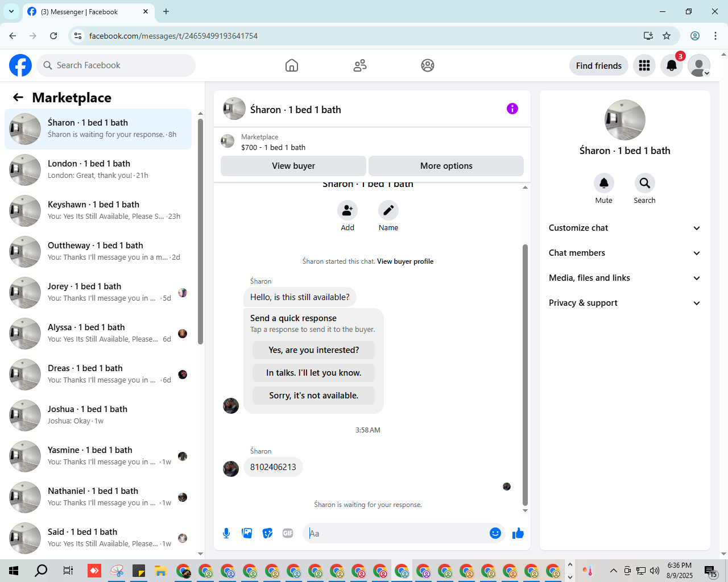728x582 pixels.
Task: Open the Windows Start menu
Action: pos(14,571)
